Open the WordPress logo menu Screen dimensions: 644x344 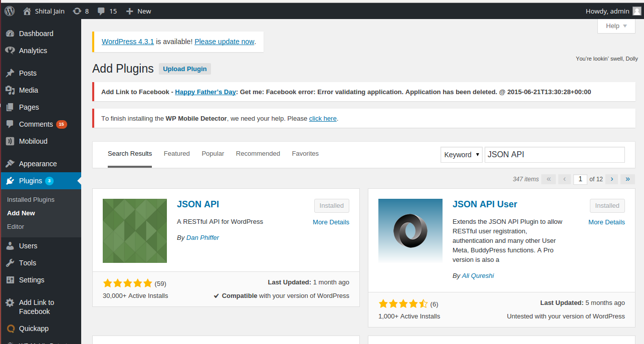tap(10, 11)
